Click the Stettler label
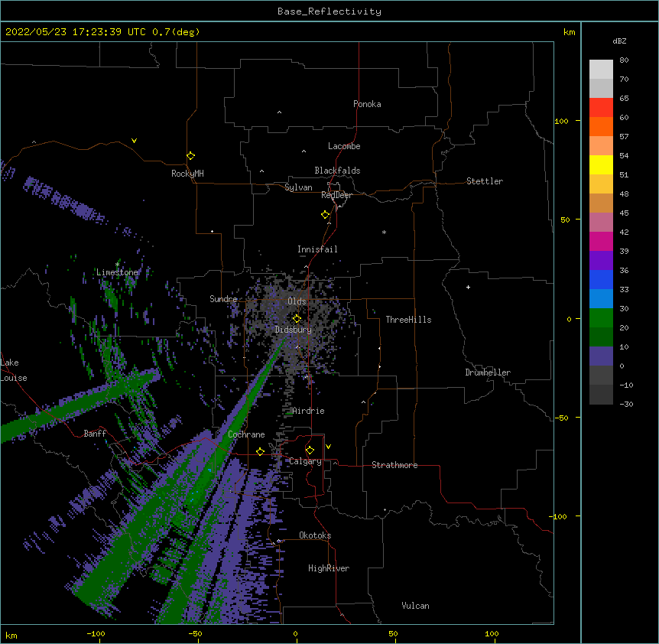 tap(485, 181)
